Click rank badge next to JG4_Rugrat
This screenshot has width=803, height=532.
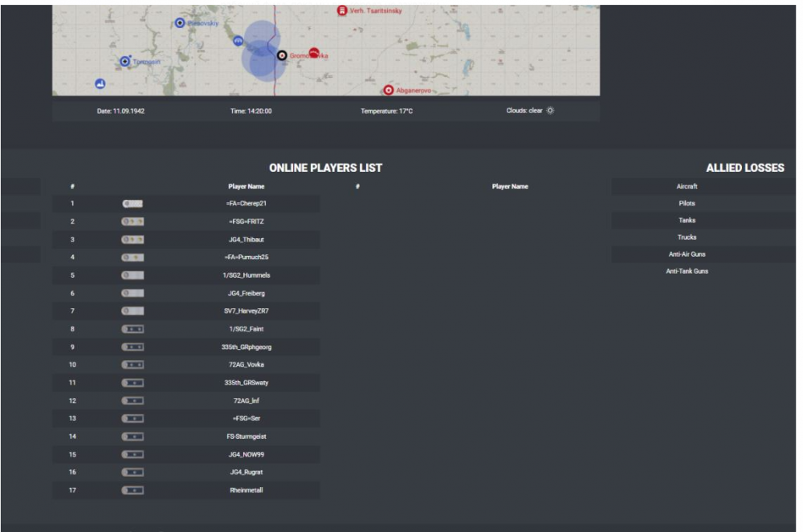pos(132,472)
